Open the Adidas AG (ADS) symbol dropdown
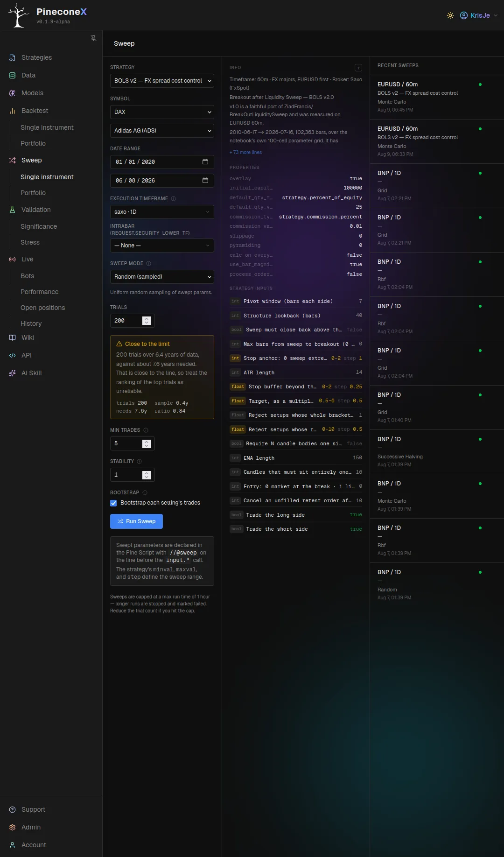 (162, 131)
